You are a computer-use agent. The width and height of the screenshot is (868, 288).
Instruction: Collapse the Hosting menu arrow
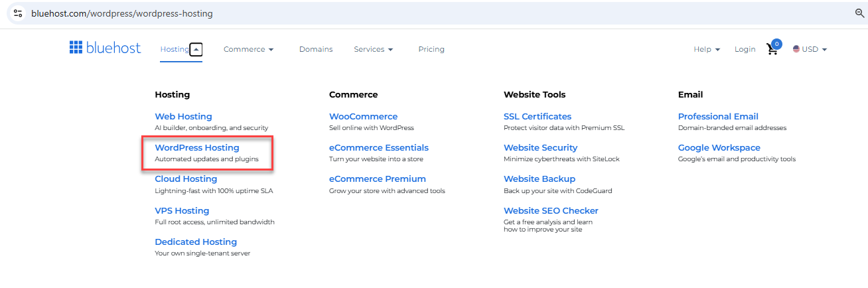tap(196, 49)
